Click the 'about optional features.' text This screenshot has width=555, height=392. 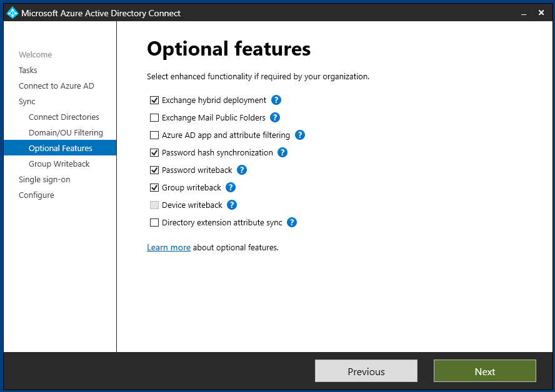(236, 247)
